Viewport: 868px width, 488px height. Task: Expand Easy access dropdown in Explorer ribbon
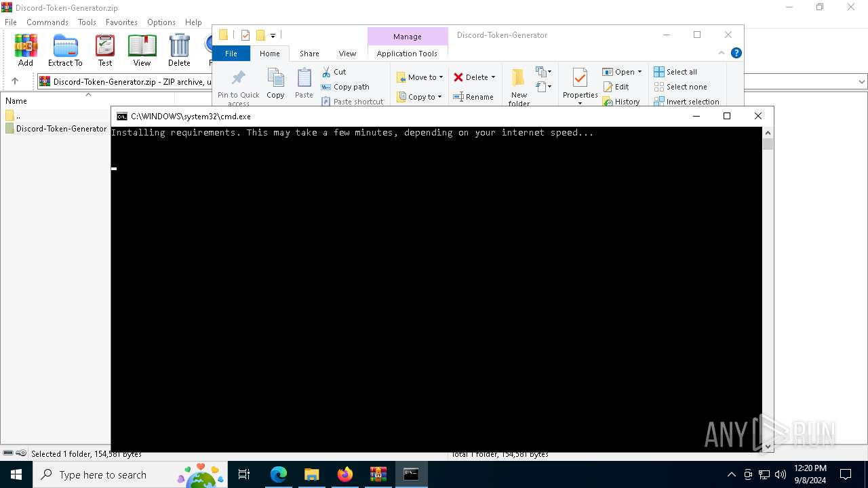(x=543, y=87)
